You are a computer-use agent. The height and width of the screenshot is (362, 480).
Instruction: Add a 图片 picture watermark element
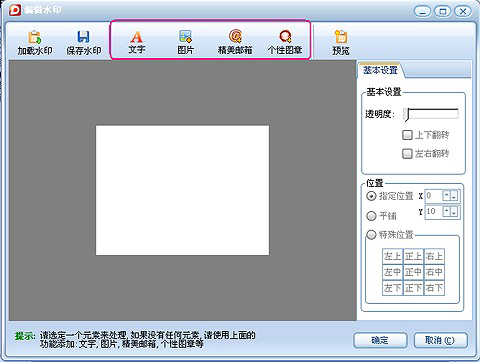pos(185,43)
